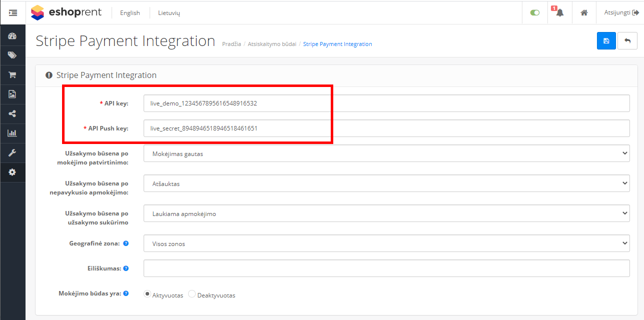Screen dimensions: 644x320
Task: Click the API key input field
Action: click(x=386, y=103)
